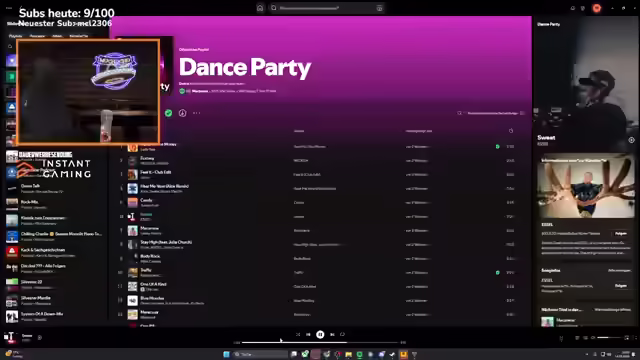The image size is (640, 360).
Task: Show hidden system tray icons
Action: point(587,354)
